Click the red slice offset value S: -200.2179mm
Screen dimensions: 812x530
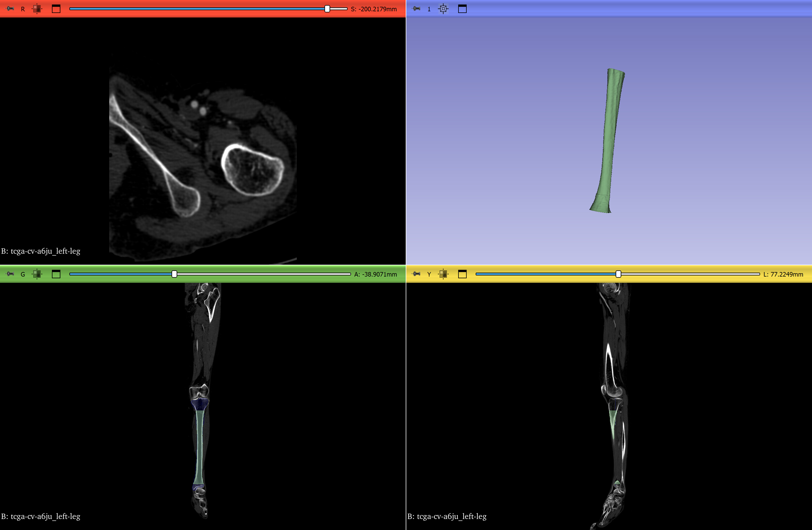point(374,9)
